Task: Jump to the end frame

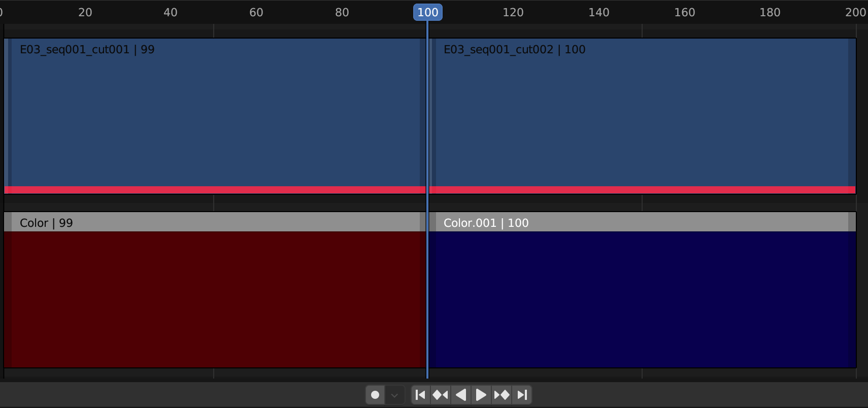Action: [x=522, y=395]
